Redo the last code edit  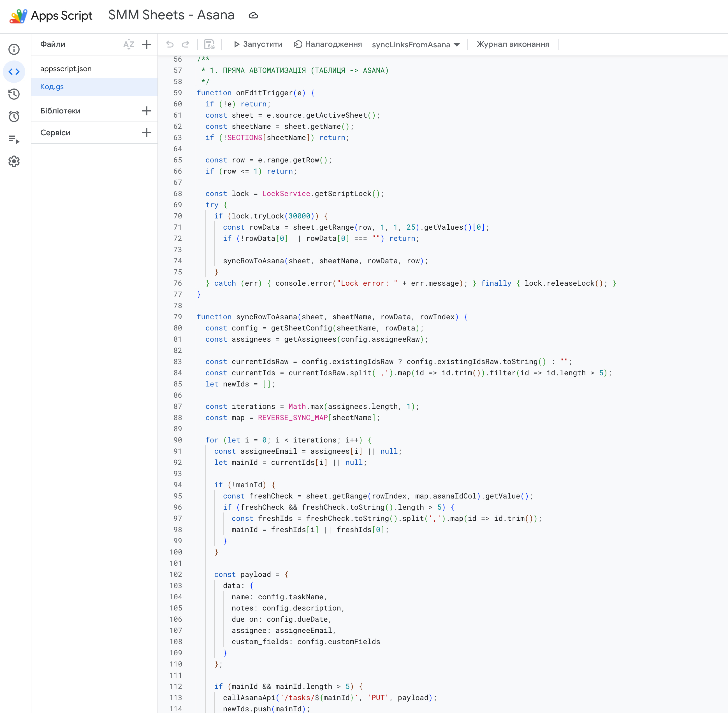click(185, 44)
